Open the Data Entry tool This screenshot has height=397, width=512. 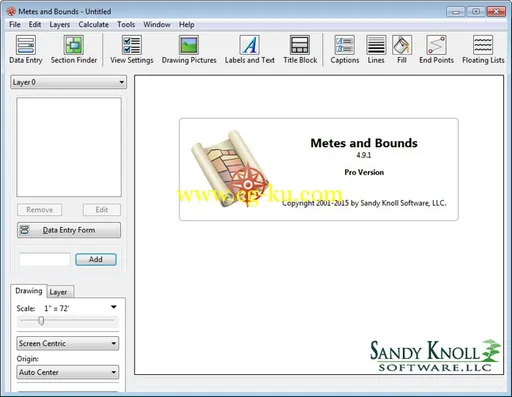pyautogui.click(x=26, y=50)
